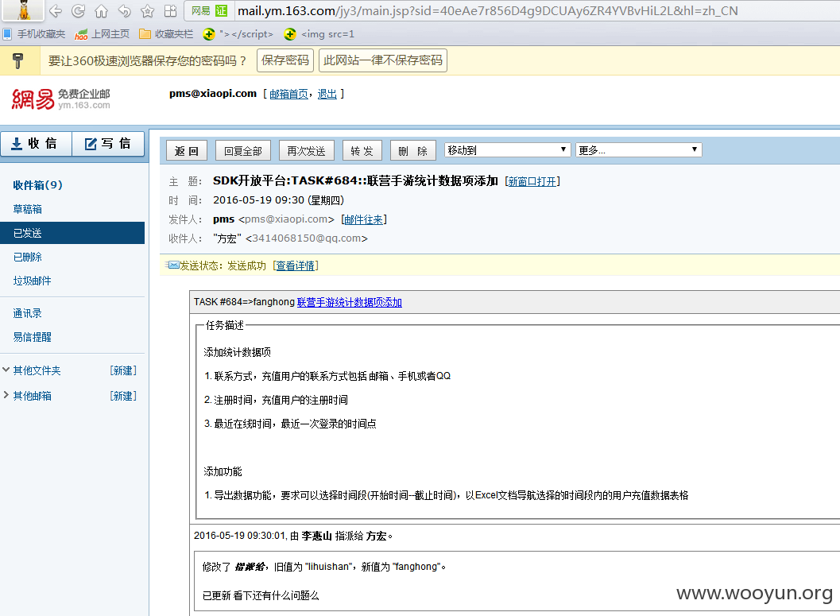
Task: Open the 移动到 dropdown
Action: click(x=507, y=150)
